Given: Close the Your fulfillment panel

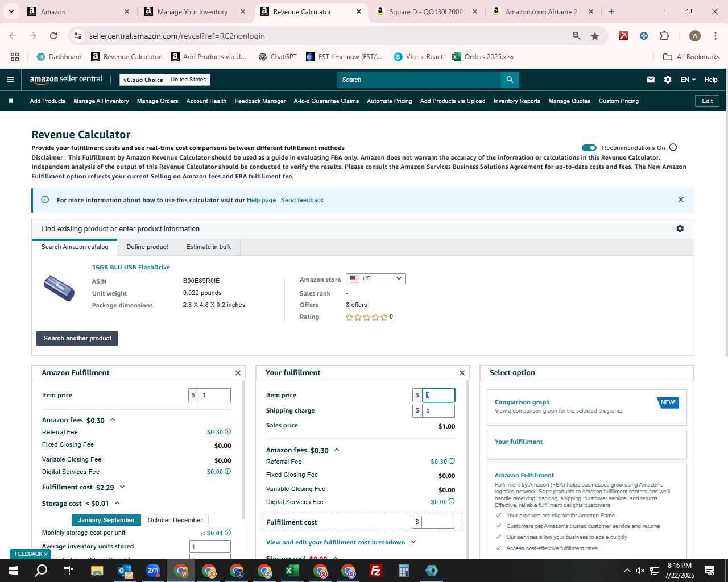Looking at the screenshot, I should [x=462, y=373].
